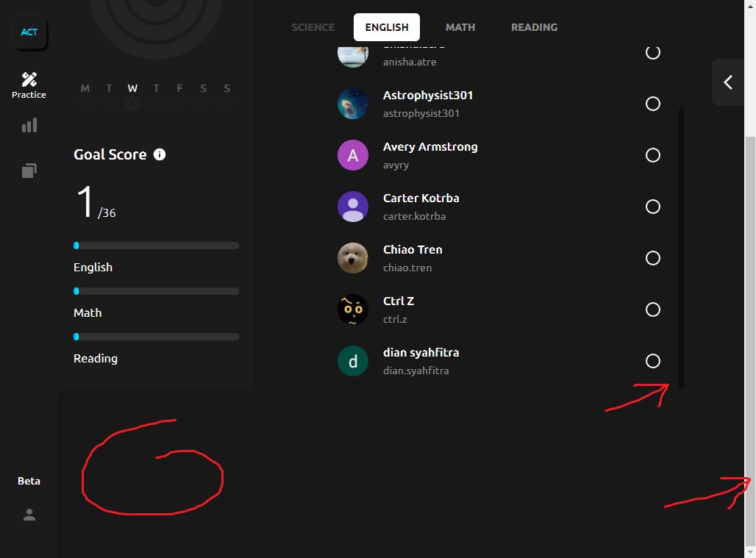Open the user profile icon

[x=29, y=515]
